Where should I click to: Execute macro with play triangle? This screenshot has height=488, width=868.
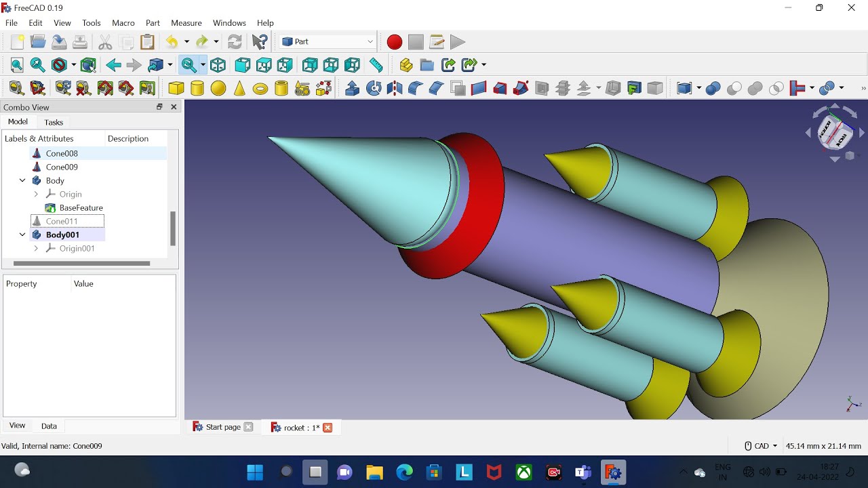458,42
